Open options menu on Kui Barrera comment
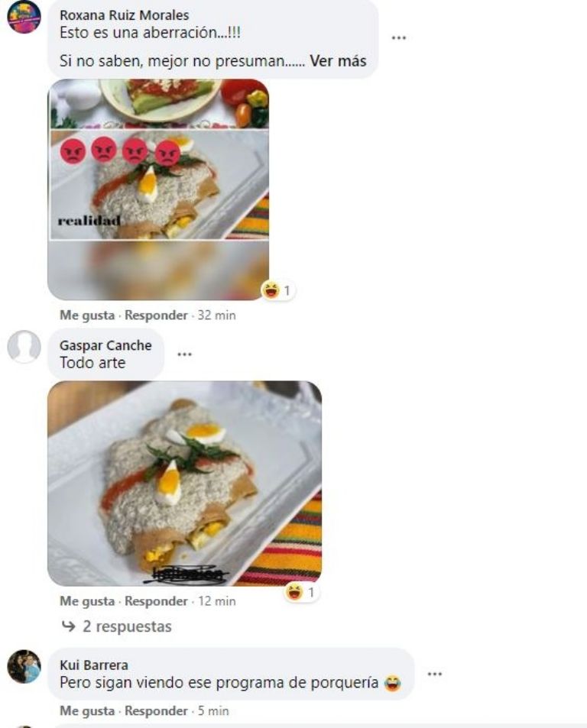587x728 pixels. click(434, 674)
